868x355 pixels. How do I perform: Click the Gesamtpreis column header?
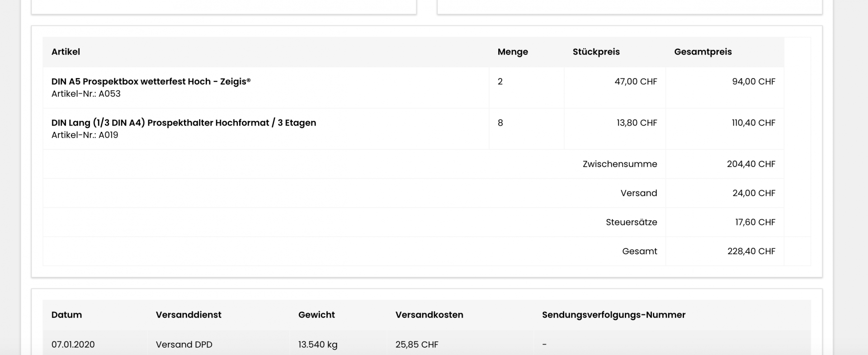coord(703,52)
